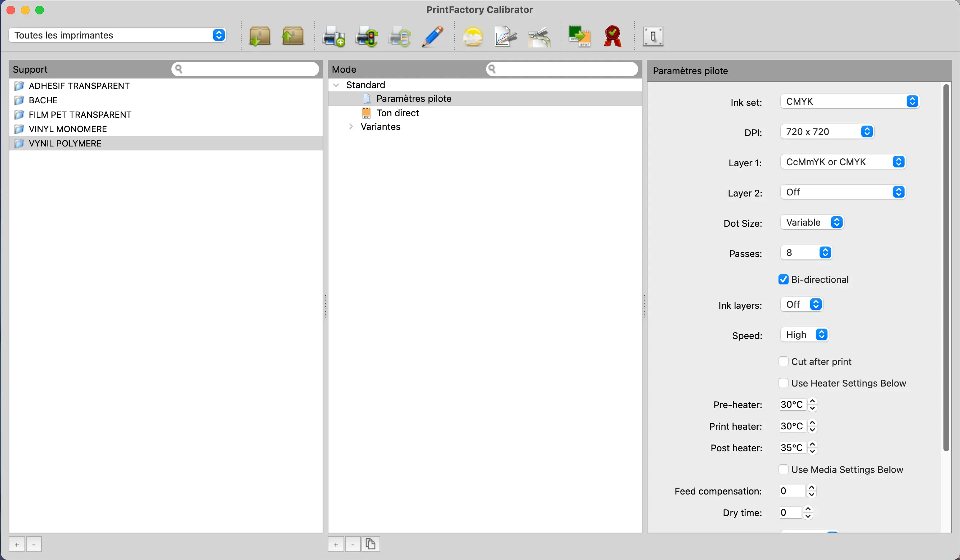Click the red certification seal icon
Image resolution: width=960 pixels, height=560 pixels.
613,37
